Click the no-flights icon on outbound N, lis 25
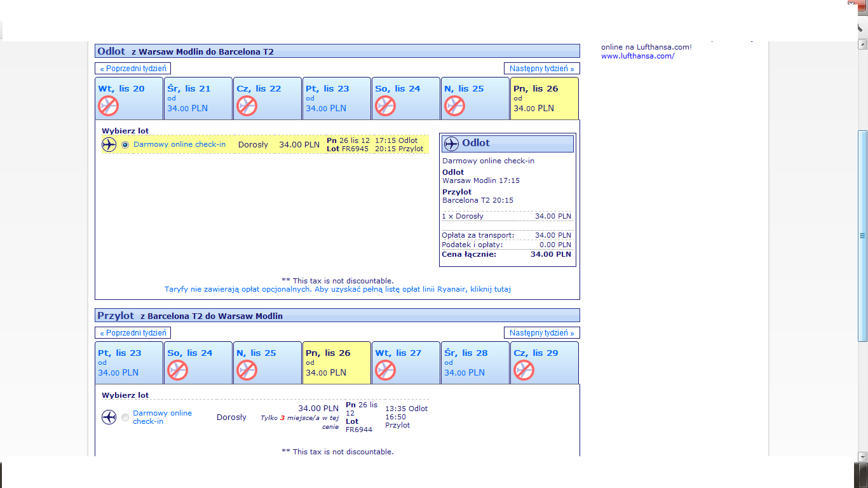Viewport: 868px width, 488px height. (x=455, y=106)
